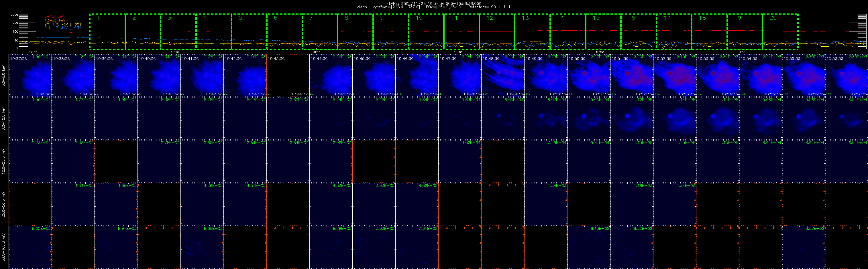Click the 10:40 time axis label
The image size is (868, 269).
tap(174, 52)
